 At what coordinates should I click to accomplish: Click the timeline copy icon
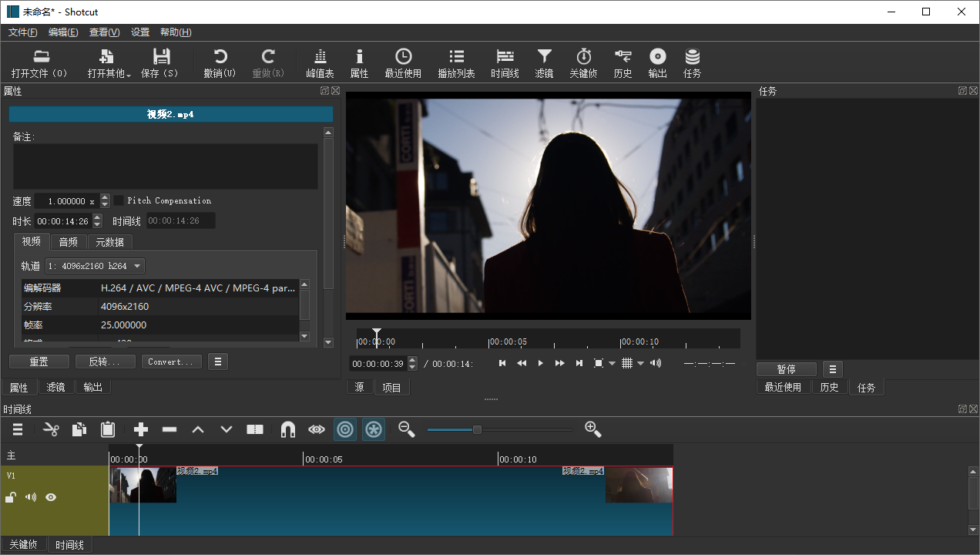click(79, 429)
